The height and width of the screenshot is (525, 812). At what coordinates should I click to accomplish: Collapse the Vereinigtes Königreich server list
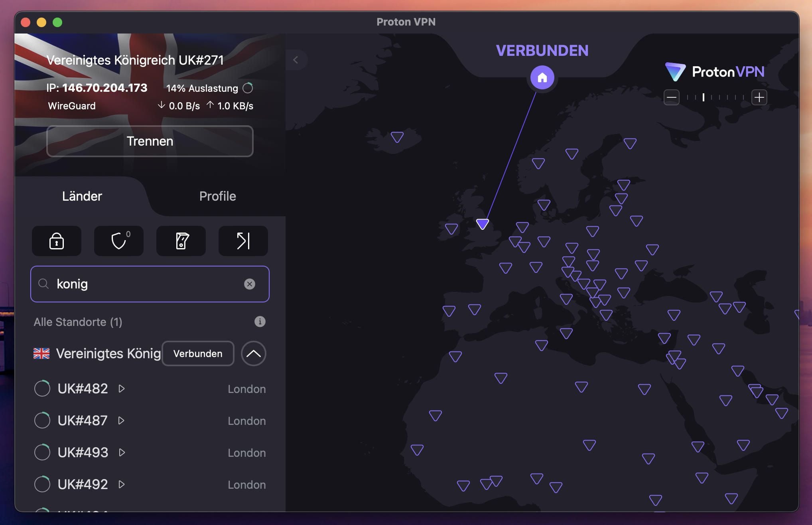(254, 353)
